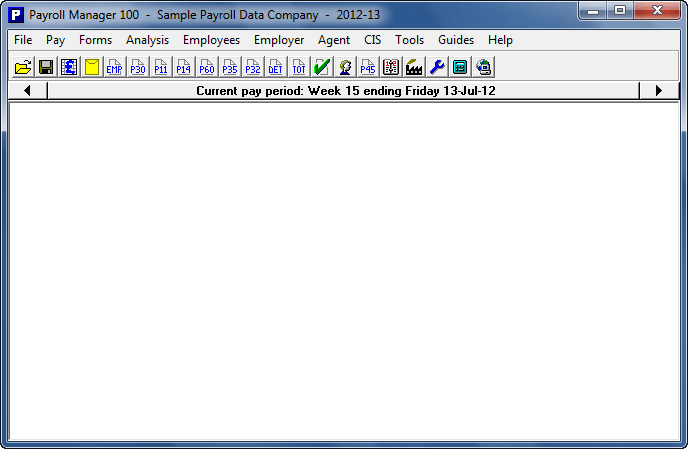Open the Employer menu
This screenshot has width=688, height=449.
coord(279,40)
